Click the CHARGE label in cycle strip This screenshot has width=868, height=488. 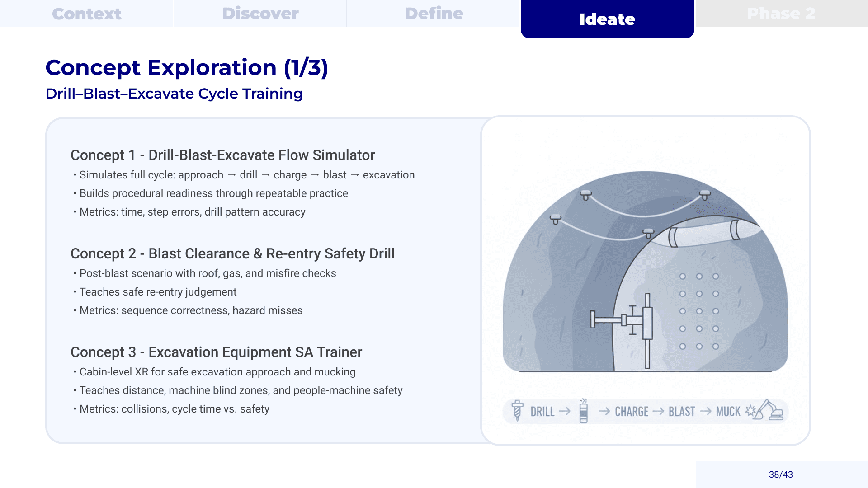632,412
